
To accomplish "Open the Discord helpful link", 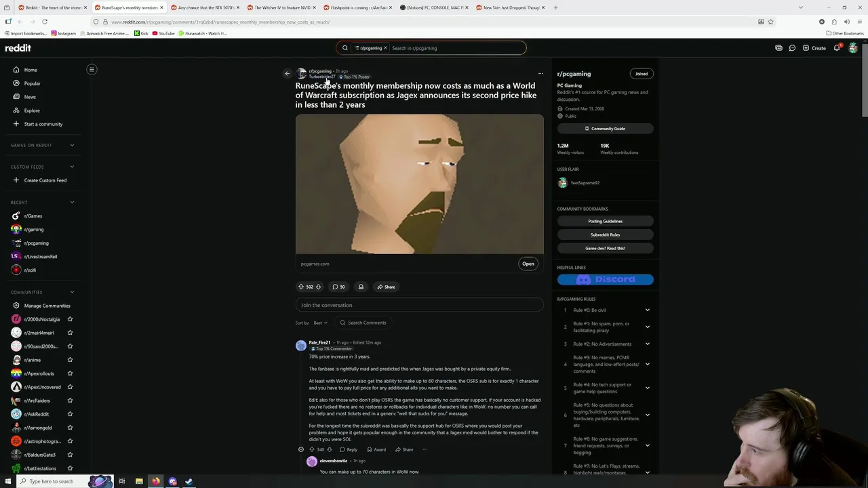I will 605,279.
